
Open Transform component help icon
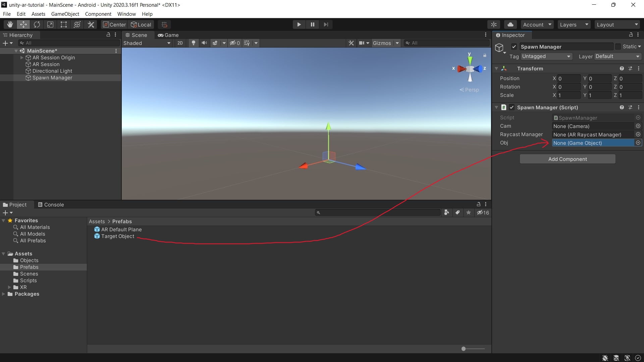[622, 68]
